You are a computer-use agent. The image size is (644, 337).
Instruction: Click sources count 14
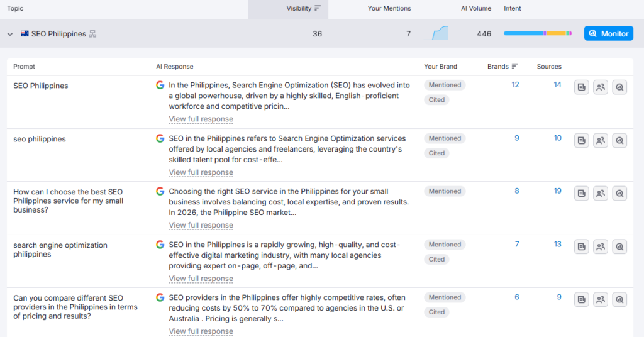557,84
